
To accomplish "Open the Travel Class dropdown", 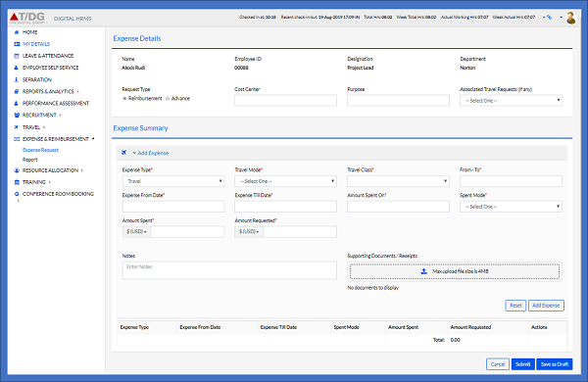I will tap(398, 181).
